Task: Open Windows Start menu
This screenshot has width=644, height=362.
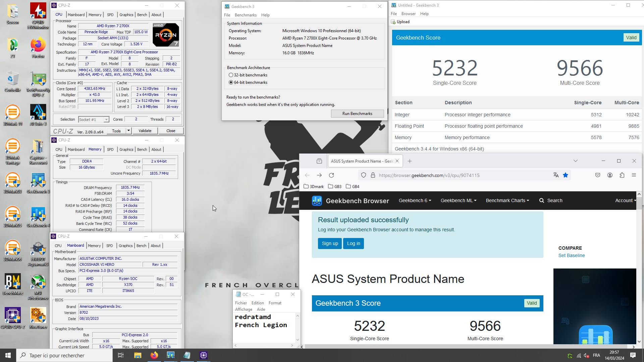Action: pyautogui.click(x=8, y=355)
